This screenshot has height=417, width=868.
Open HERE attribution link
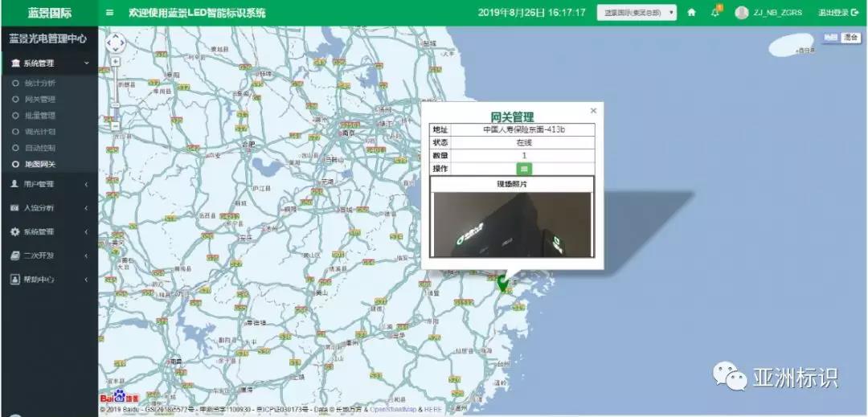(x=433, y=409)
